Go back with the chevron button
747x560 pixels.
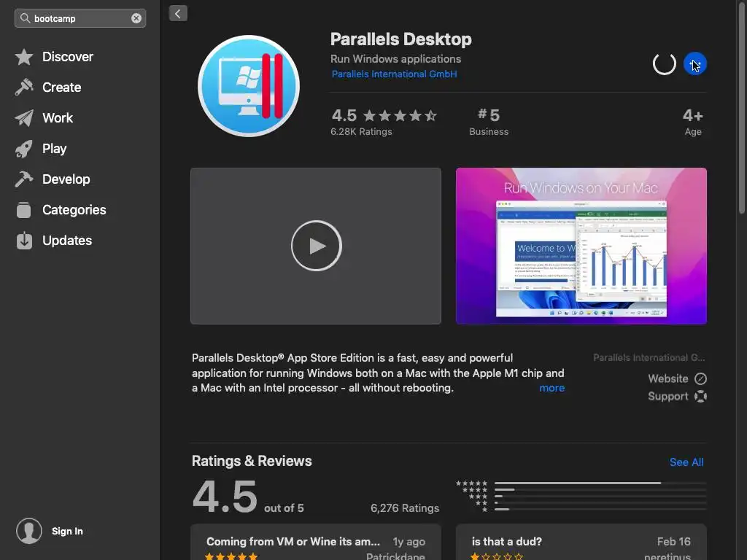click(x=178, y=13)
